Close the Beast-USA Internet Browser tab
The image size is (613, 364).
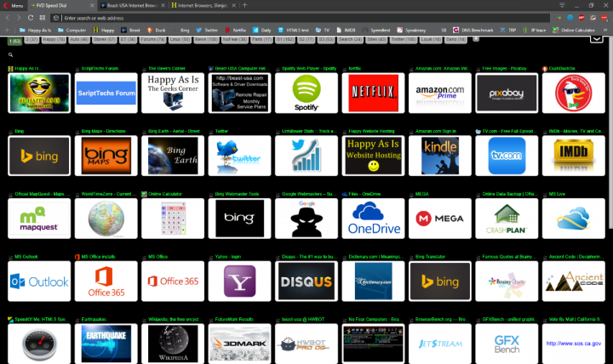coord(163,5)
